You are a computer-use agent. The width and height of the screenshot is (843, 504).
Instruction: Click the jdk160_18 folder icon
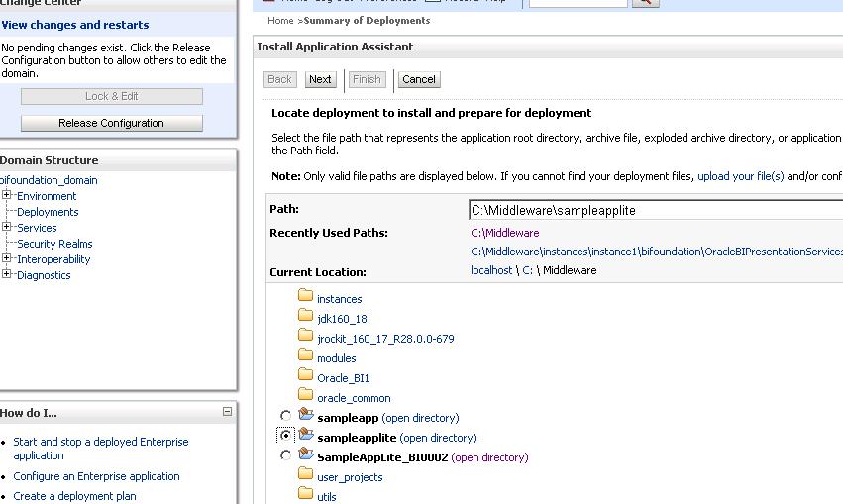pos(305,315)
